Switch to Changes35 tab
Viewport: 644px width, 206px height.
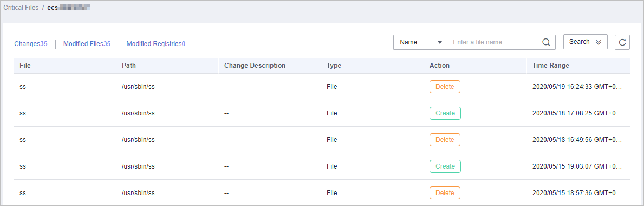(31, 43)
